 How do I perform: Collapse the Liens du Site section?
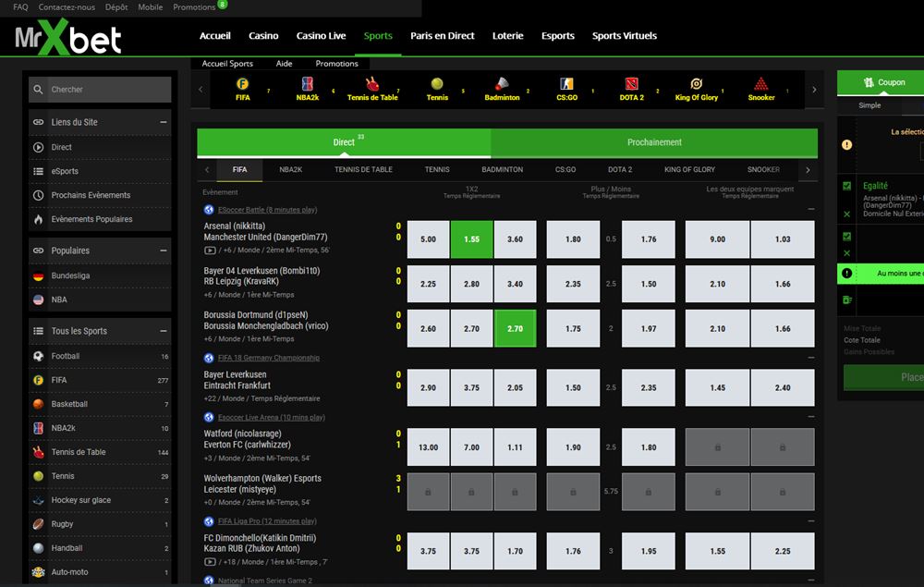[x=164, y=122]
